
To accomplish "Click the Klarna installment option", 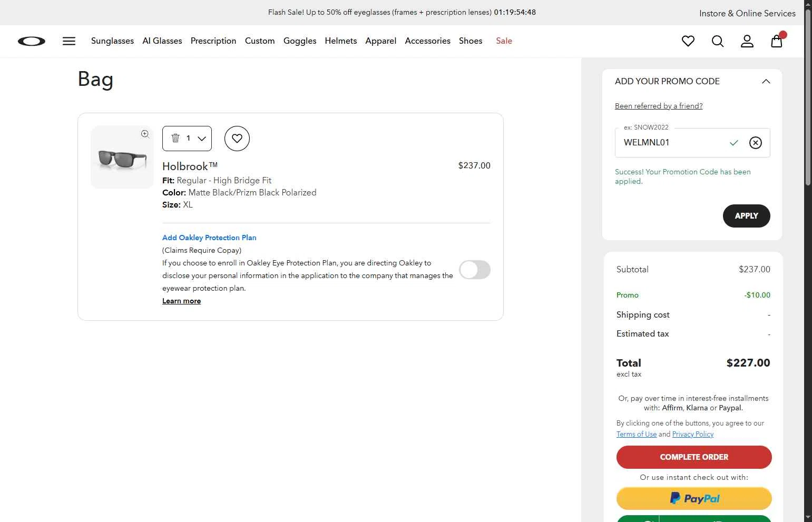I will point(697,408).
